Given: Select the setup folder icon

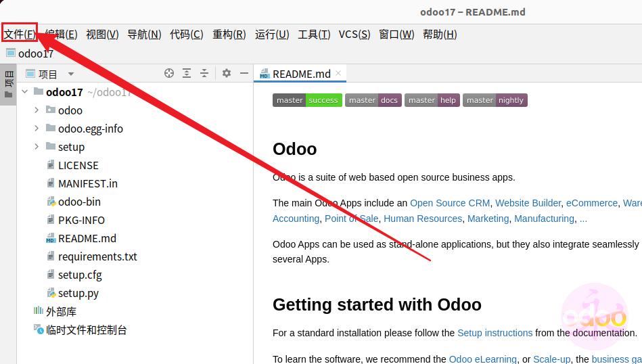Looking at the screenshot, I should pyautogui.click(x=51, y=146).
